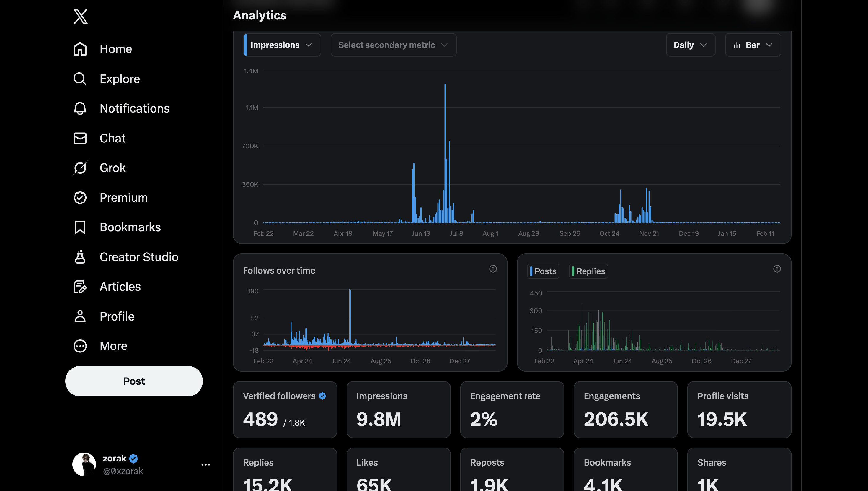Toggle the Replies series in chart legend
This screenshot has width=868, height=491.
click(x=588, y=271)
